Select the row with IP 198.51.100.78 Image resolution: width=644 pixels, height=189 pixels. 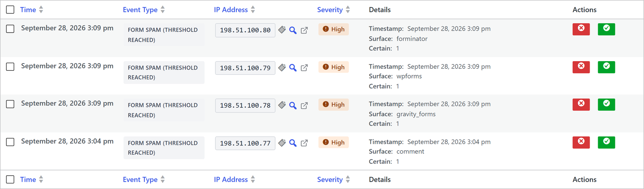[10, 104]
